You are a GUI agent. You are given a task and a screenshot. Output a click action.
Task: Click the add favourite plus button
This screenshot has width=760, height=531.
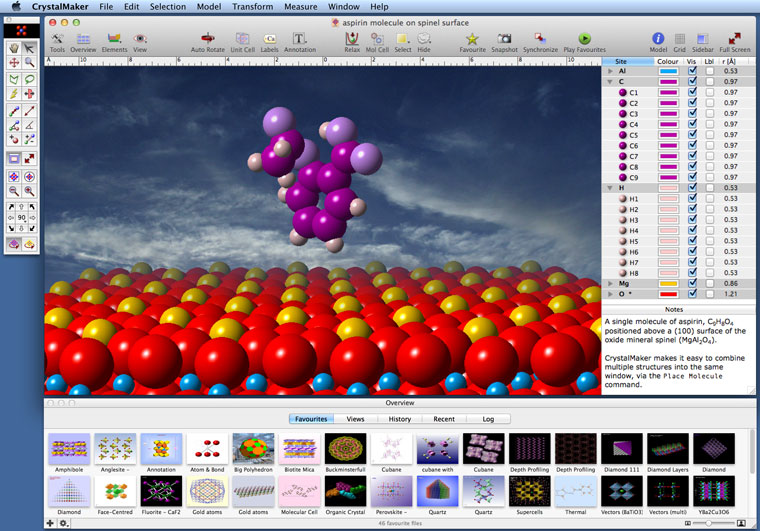pyautogui.click(x=50, y=523)
